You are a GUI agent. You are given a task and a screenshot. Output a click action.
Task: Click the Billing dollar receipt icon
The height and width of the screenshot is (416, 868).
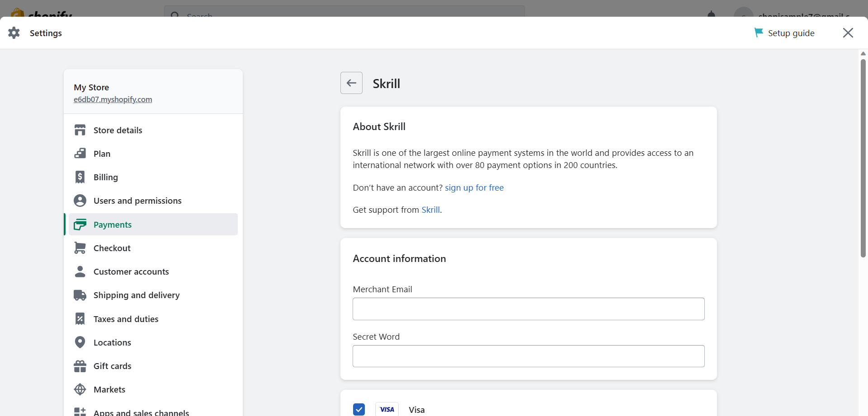point(80,177)
